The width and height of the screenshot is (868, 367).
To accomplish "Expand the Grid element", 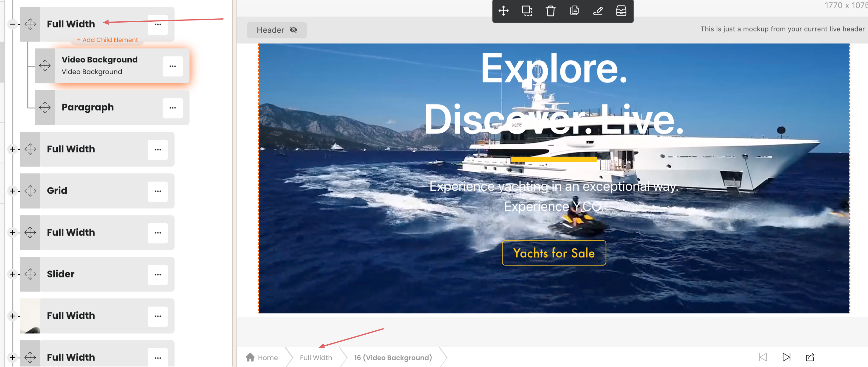I will [13, 191].
